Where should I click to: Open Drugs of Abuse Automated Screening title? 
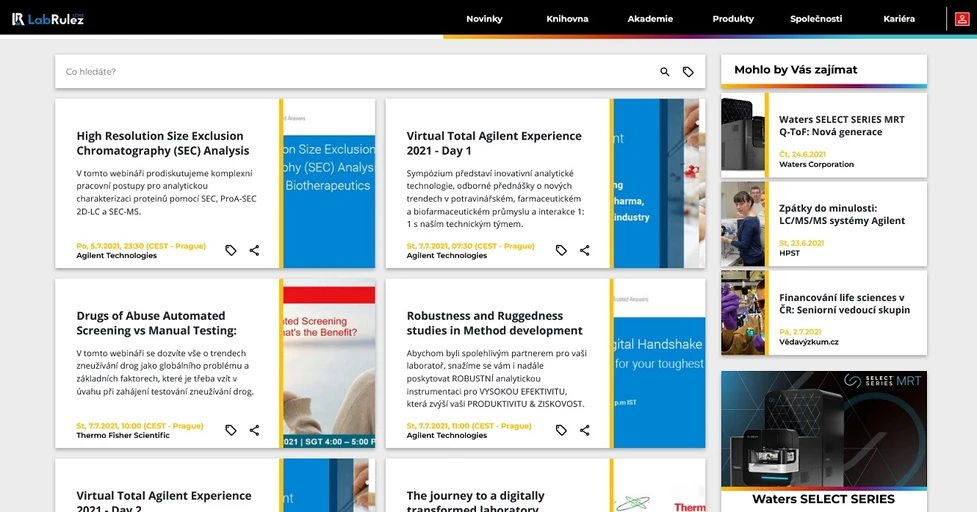[x=156, y=323]
